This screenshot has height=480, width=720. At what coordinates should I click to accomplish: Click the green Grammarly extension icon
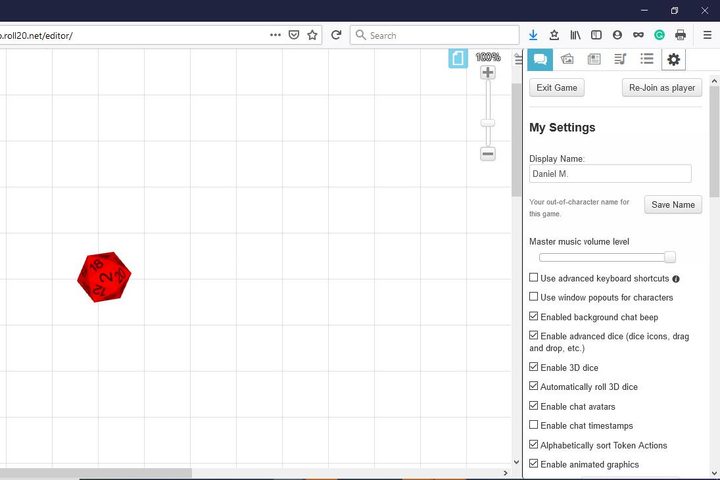pyautogui.click(x=659, y=35)
